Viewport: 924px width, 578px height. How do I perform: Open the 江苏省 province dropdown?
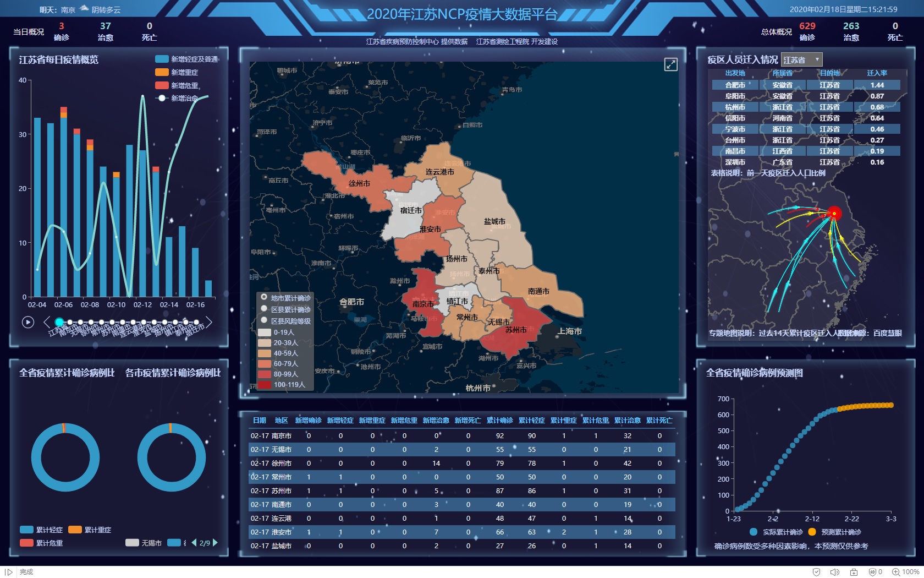click(x=801, y=59)
